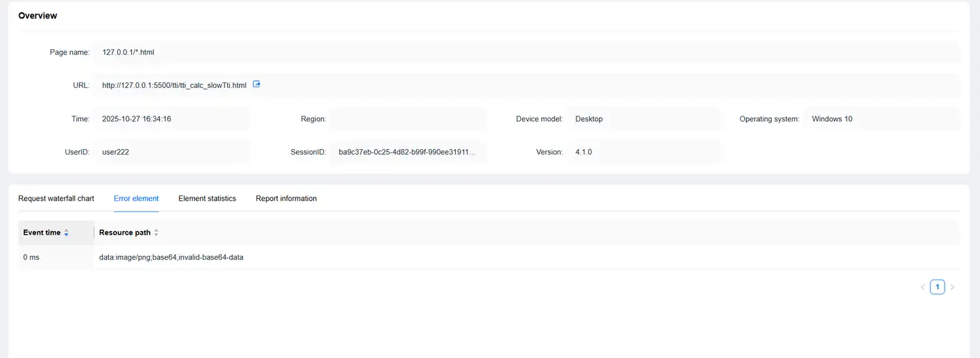Sort by Resource path arrow icon
The width and height of the screenshot is (980, 358).
click(157, 233)
